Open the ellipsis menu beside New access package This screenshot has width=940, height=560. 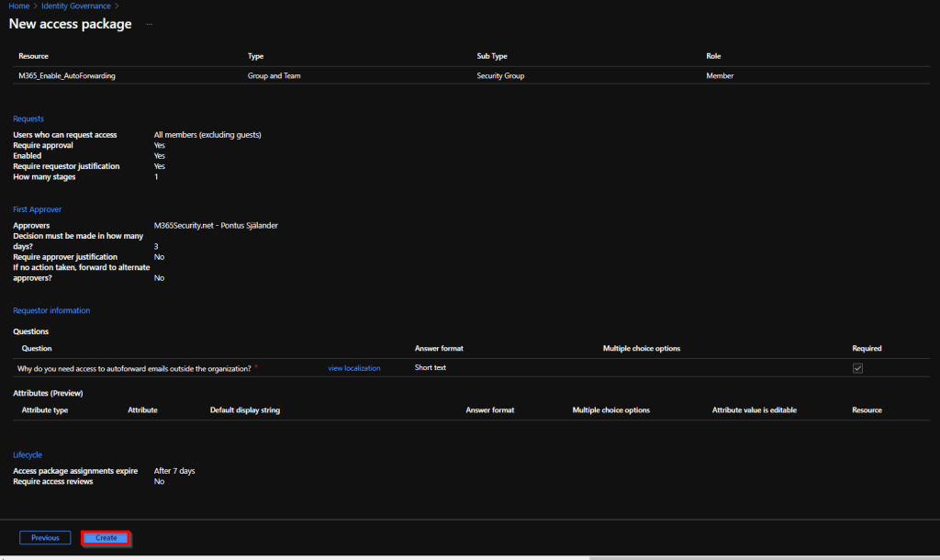[x=150, y=24]
